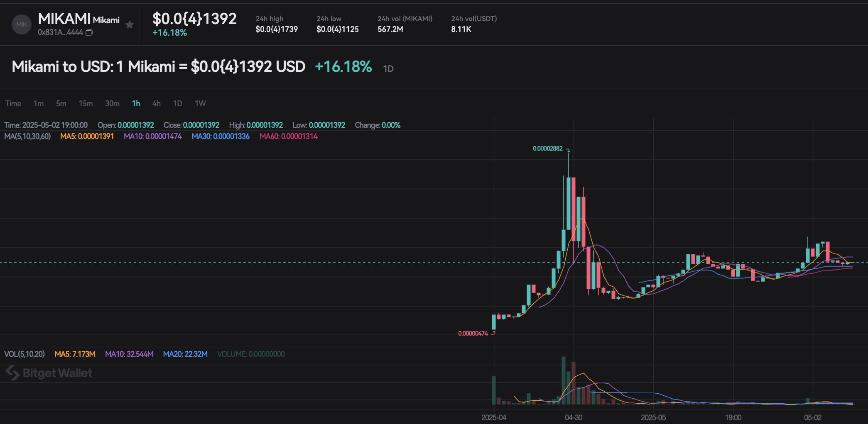
Task: Show the 1W candlestick view
Action: click(200, 103)
